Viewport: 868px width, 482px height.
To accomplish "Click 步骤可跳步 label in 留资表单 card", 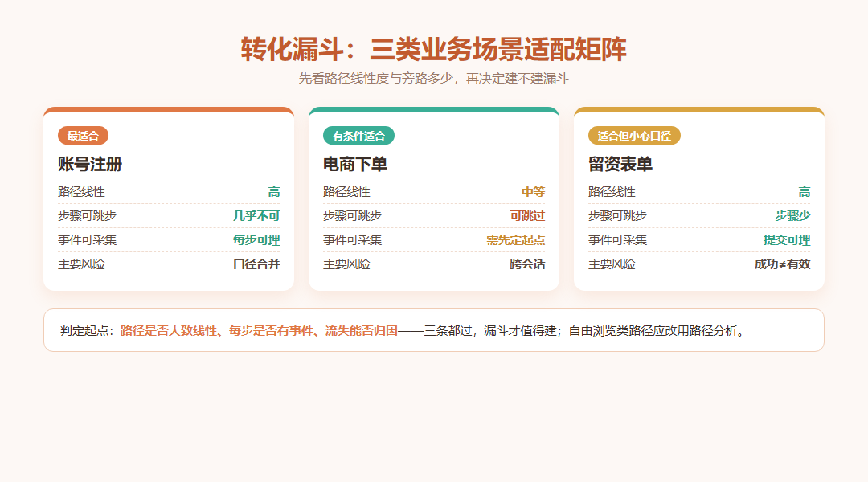I will pyautogui.click(x=618, y=216).
